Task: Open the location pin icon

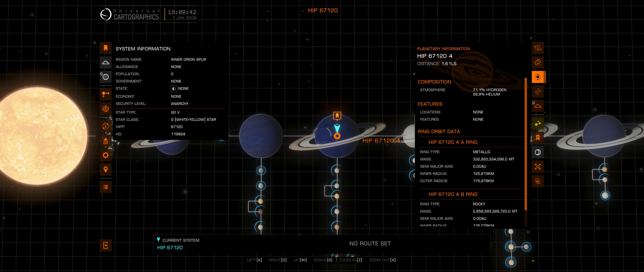Action: tap(106, 169)
